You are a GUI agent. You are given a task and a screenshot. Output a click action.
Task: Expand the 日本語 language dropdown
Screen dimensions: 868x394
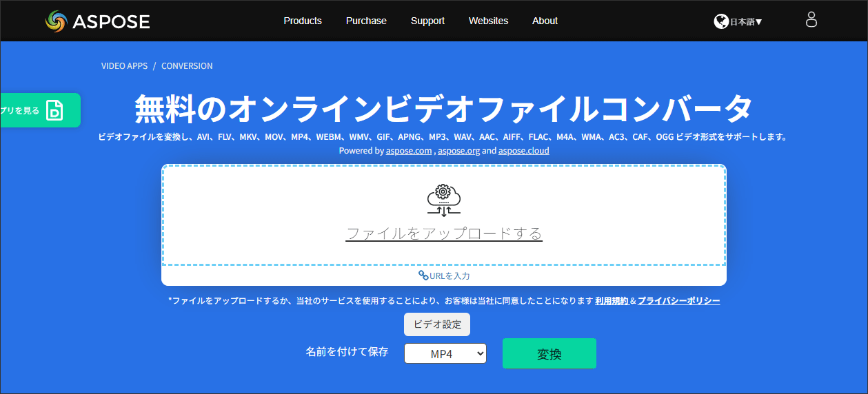(746, 21)
